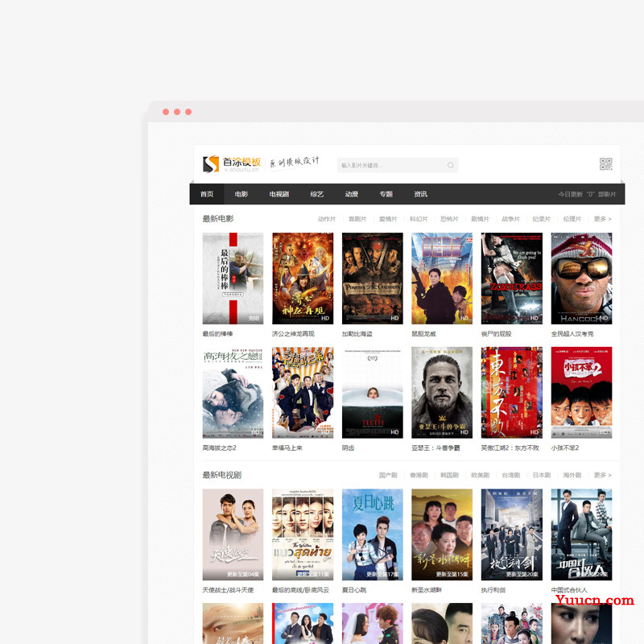Open the 电视剧 nav menu item
Screen dimensions: 644x644
279,194
